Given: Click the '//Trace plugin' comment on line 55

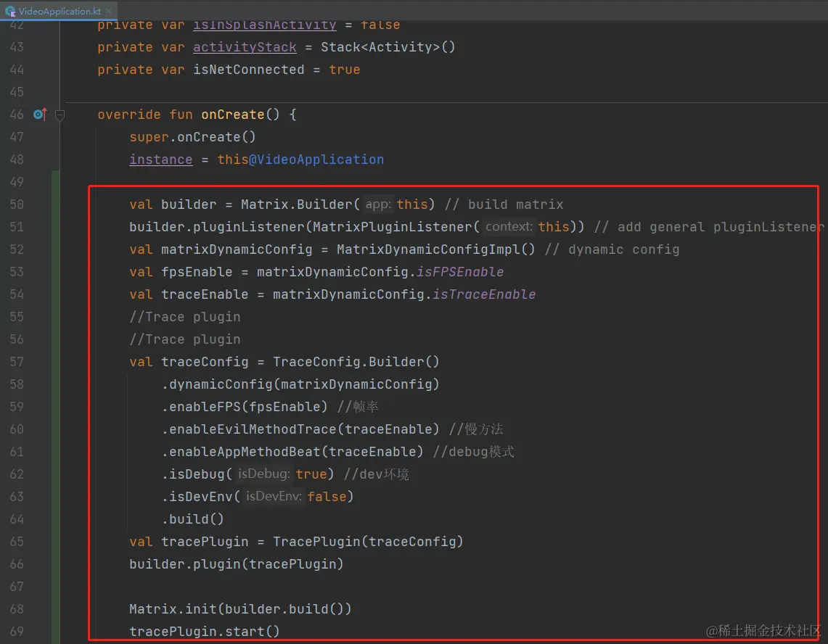Looking at the screenshot, I should (185, 317).
